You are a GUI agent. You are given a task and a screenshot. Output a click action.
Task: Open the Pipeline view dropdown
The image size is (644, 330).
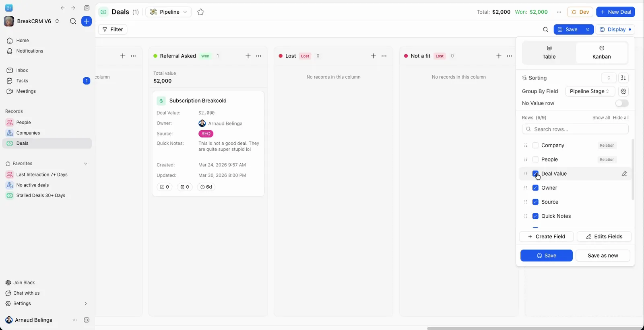point(169,12)
